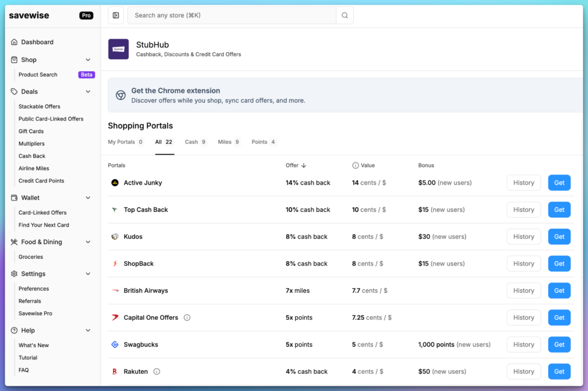View History for Rakuten
This screenshot has width=588, height=391.
(524, 371)
